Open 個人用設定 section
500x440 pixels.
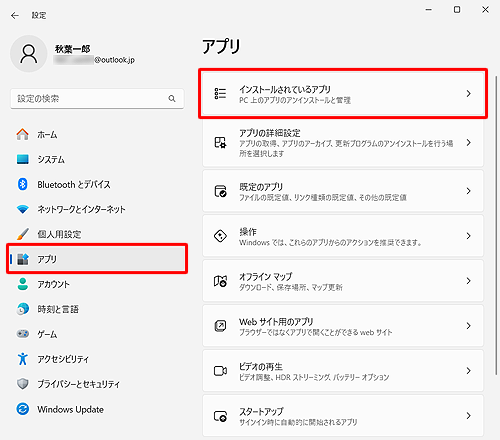[97, 234]
